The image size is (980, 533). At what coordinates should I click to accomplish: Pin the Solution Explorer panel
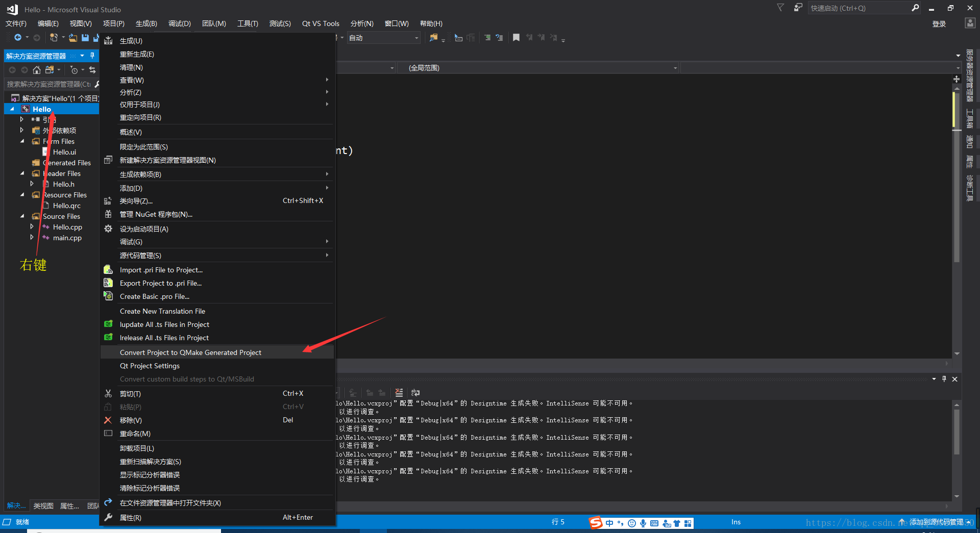tap(92, 56)
